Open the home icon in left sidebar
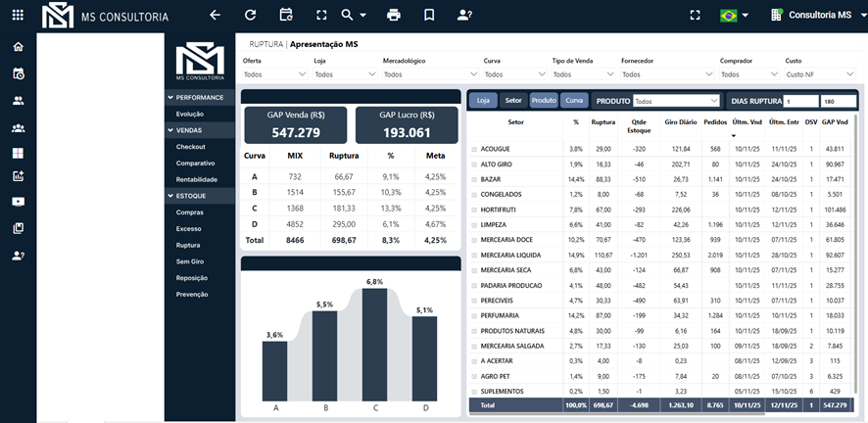This screenshot has height=423, width=868. tap(18, 47)
